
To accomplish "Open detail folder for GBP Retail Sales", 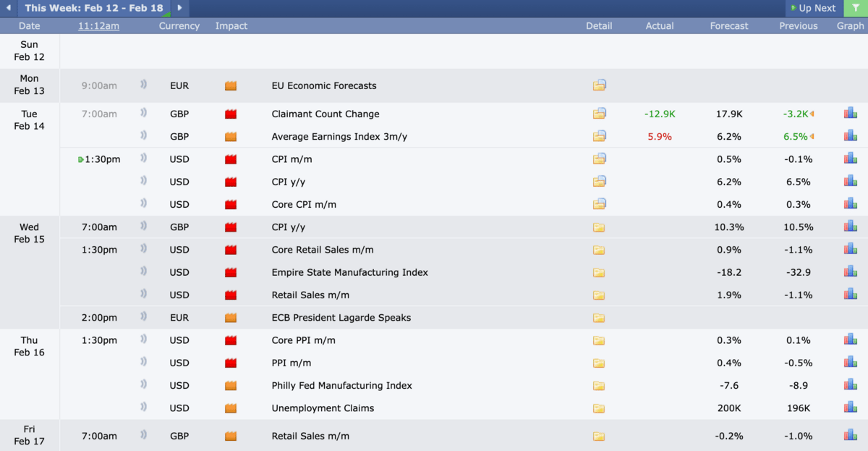I will click(x=598, y=437).
